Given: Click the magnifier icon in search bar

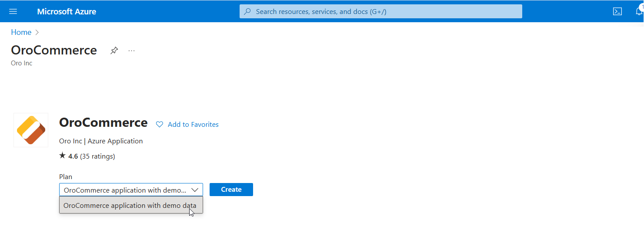Looking at the screenshot, I should click(x=247, y=12).
